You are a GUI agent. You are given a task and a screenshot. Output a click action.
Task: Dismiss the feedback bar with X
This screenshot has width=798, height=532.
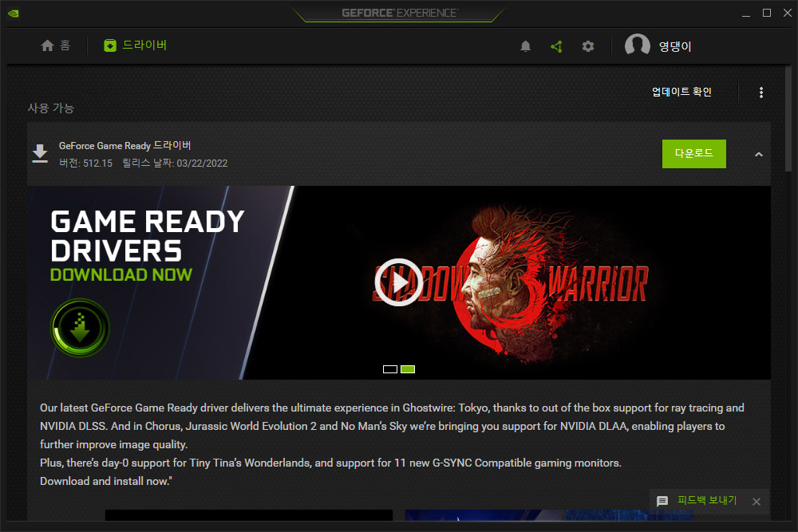coord(757,502)
